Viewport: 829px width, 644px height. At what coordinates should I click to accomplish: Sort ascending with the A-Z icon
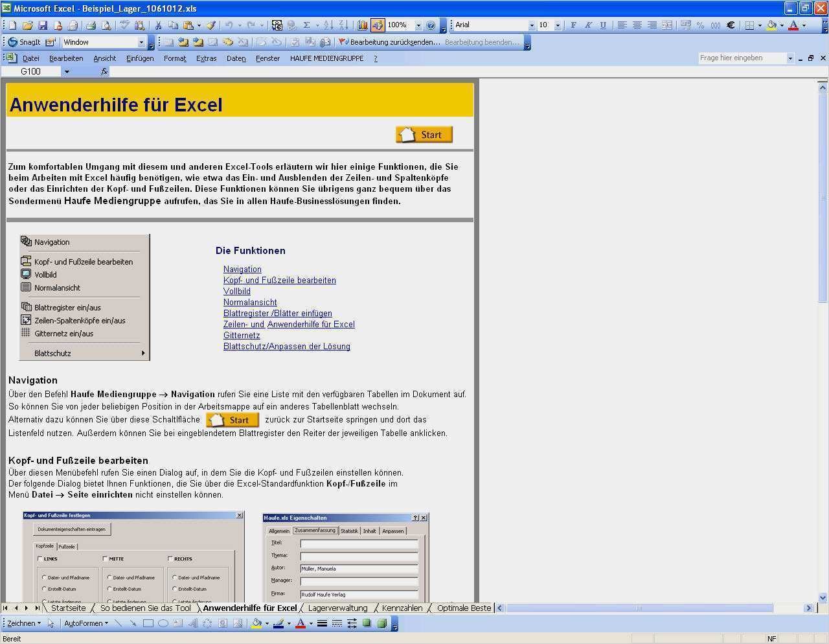[328, 25]
